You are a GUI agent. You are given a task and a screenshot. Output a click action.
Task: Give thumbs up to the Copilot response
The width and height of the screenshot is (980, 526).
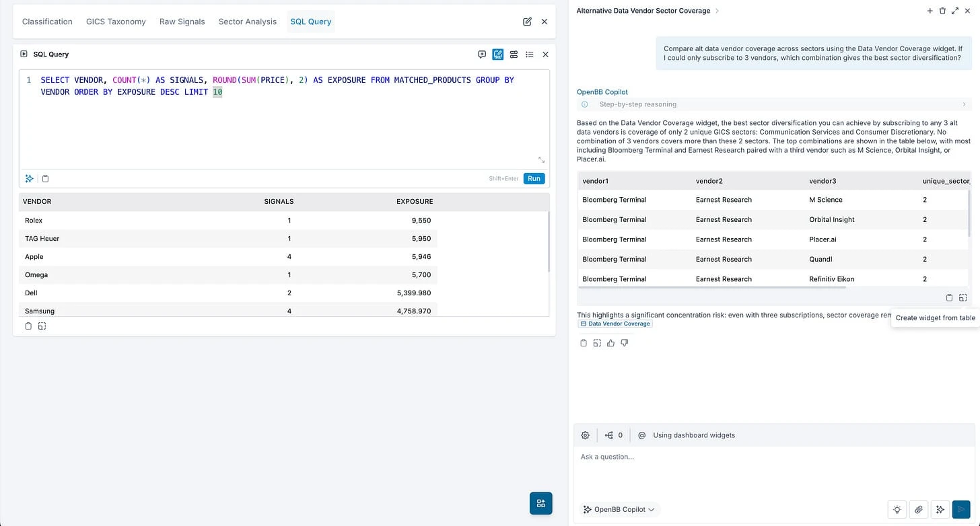[x=610, y=343]
